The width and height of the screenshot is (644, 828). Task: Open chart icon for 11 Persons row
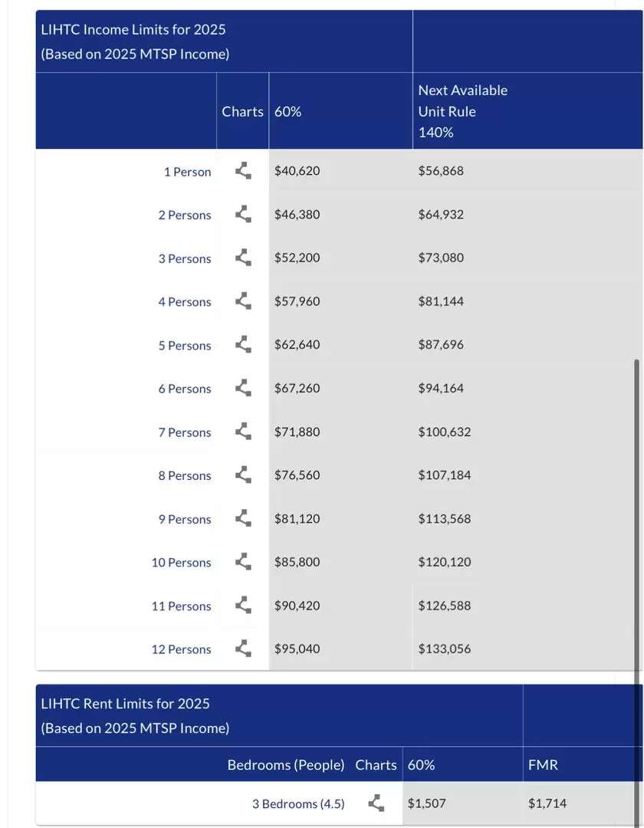pos(243,605)
